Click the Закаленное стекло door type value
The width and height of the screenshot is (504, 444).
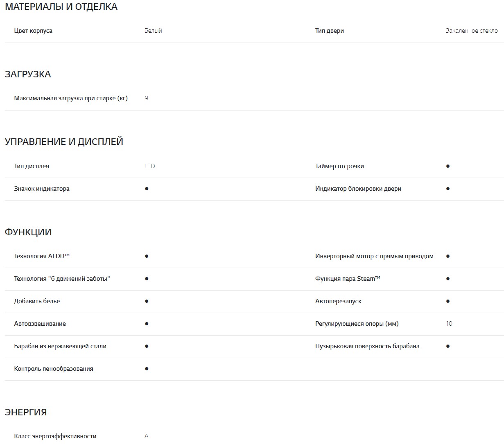click(x=472, y=31)
